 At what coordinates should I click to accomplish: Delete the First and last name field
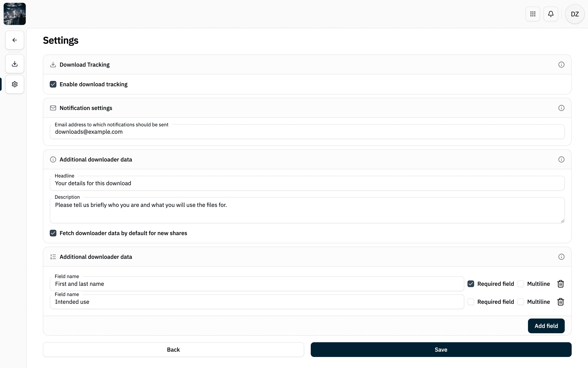tap(560, 284)
